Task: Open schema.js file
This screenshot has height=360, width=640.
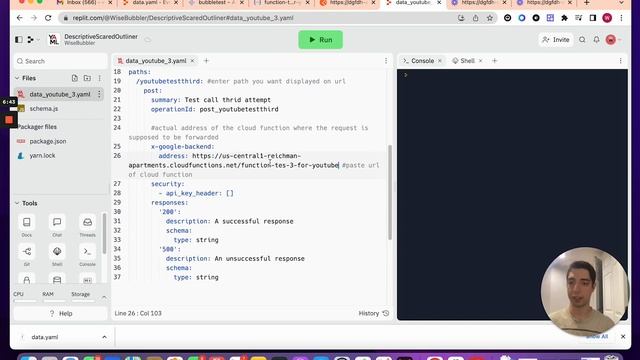Action: pyautogui.click(x=43, y=109)
